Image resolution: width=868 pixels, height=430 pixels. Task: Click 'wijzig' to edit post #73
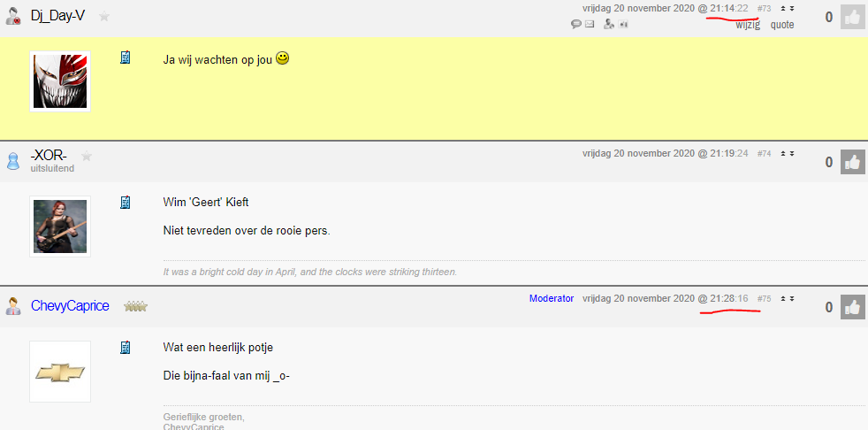tap(748, 25)
